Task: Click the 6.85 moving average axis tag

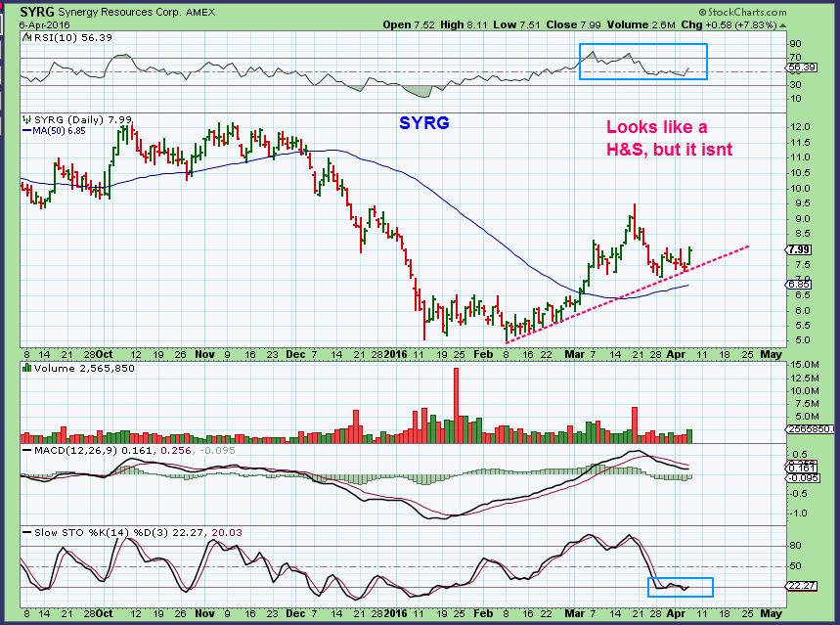Action: pyautogui.click(x=799, y=285)
